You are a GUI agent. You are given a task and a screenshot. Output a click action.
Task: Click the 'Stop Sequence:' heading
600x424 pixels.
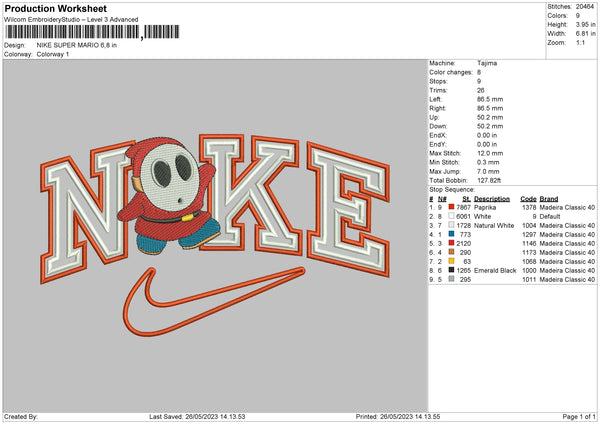[x=452, y=190]
